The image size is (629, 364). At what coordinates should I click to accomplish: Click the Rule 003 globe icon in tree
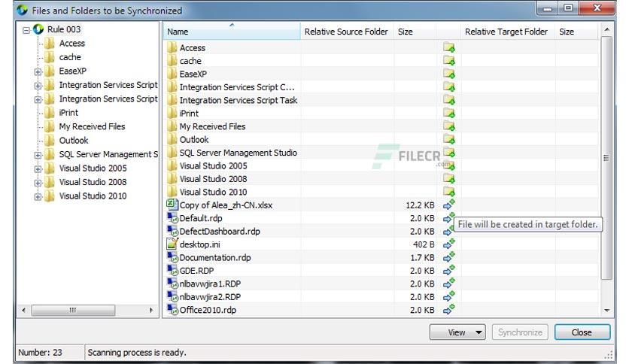(38, 29)
